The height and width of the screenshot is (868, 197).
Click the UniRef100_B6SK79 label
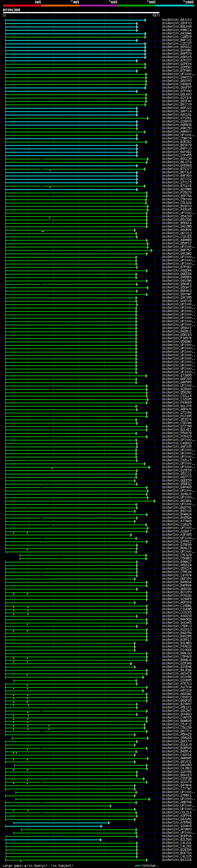click(177, 145)
